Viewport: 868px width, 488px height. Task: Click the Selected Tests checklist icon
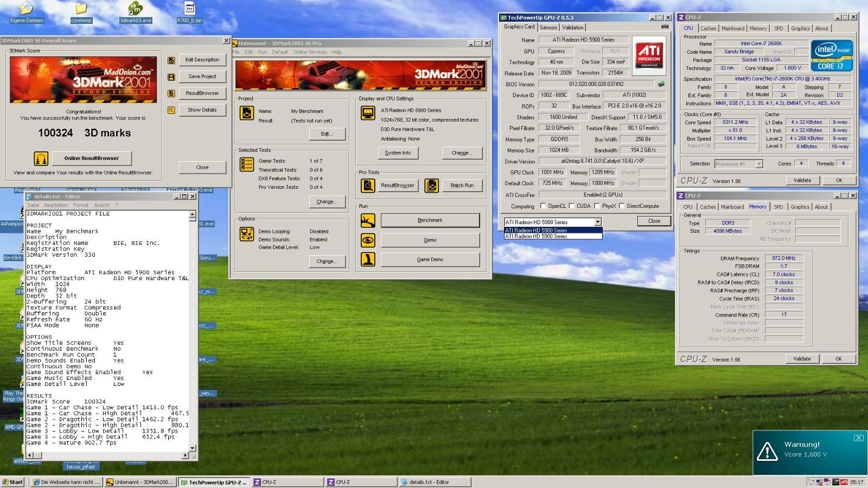[247, 164]
